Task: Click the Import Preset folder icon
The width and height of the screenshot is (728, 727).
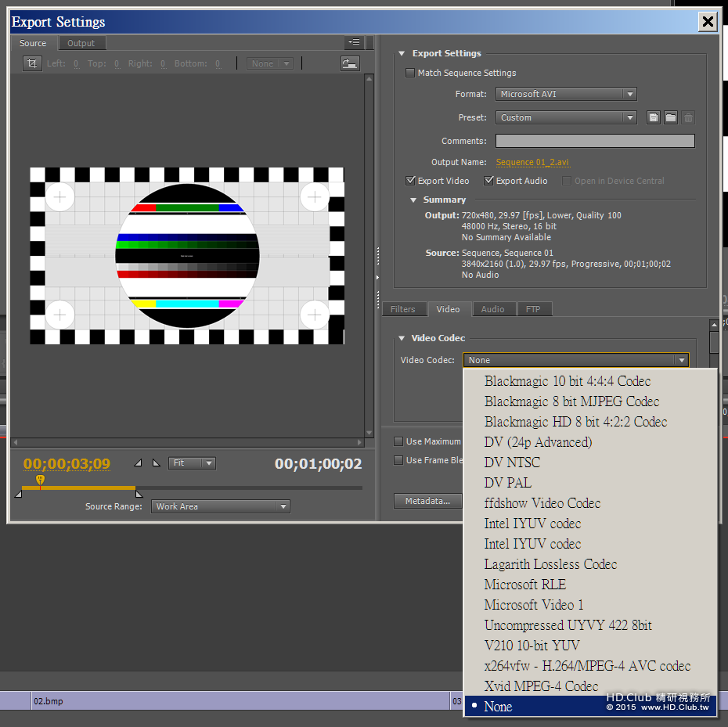Action: point(671,117)
